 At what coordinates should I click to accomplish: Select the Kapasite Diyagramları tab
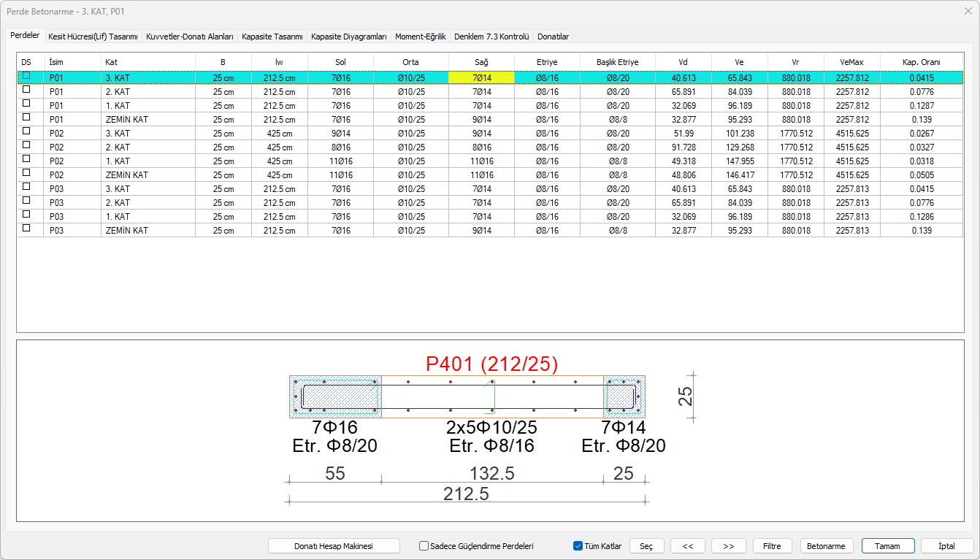(349, 37)
